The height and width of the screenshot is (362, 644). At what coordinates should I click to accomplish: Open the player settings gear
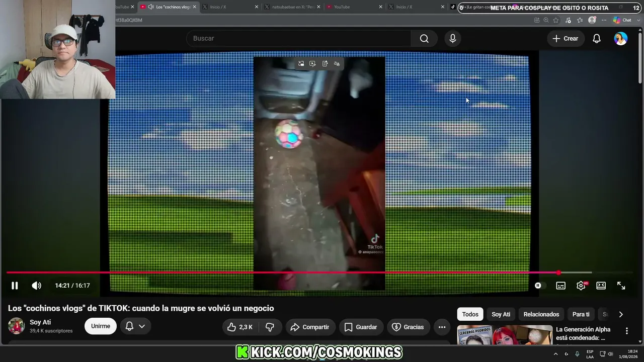(581, 286)
